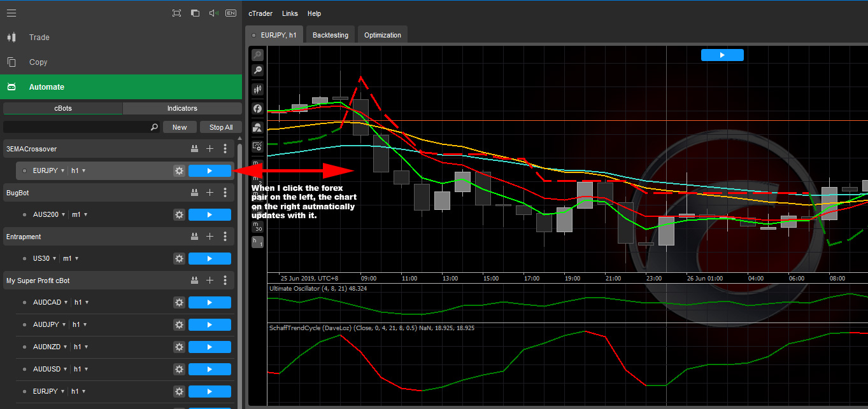
Task: Open the cTrader menu
Action: tap(260, 13)
